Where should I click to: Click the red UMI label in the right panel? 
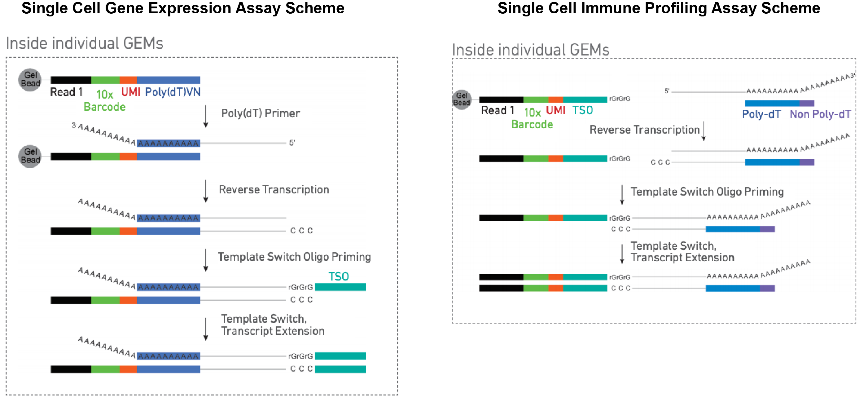pyautogui.click(x=555, y=110)
